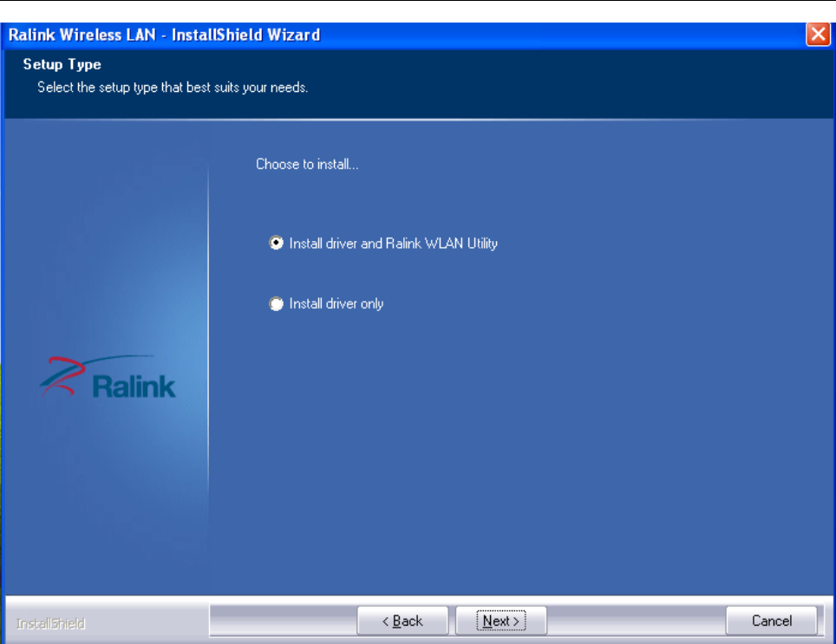Screen dimensions: 836x644
Task: Click the Ralink logo
Action: 108,377
